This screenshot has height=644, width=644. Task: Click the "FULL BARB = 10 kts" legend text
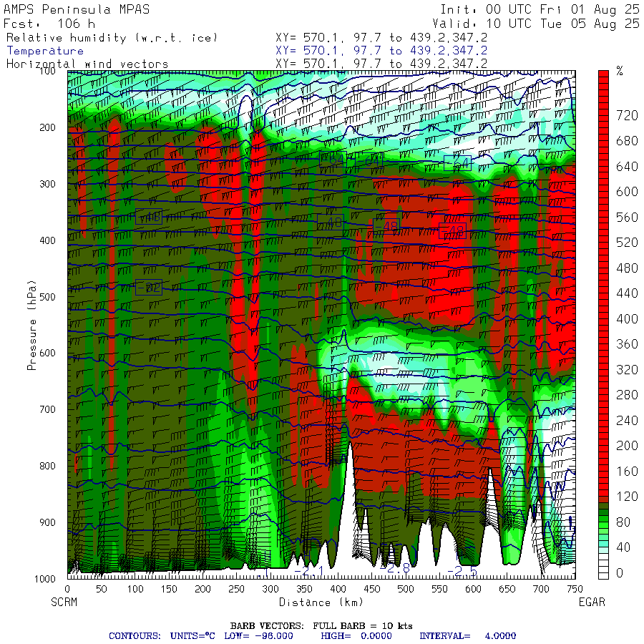363,626
